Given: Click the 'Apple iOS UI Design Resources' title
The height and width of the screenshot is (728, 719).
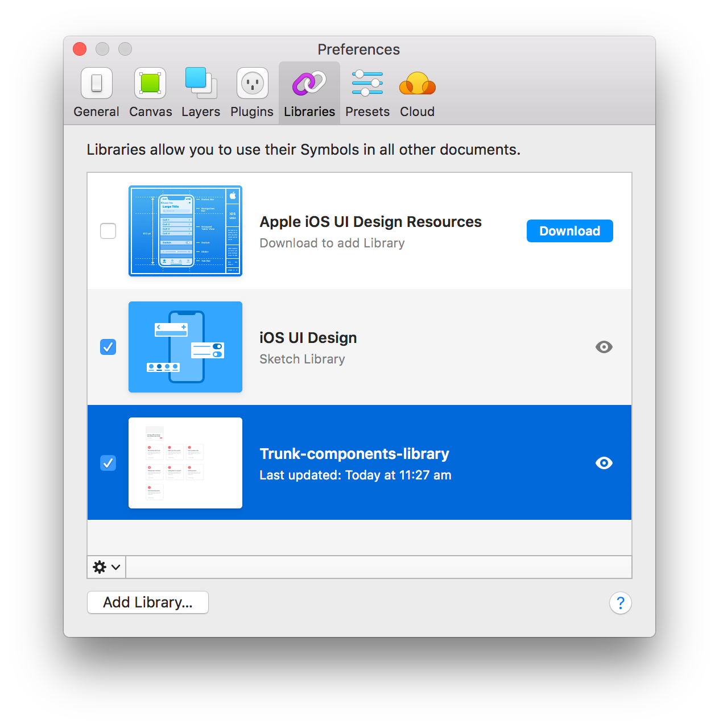Looking at the screenshot, I should coord(371,222).
